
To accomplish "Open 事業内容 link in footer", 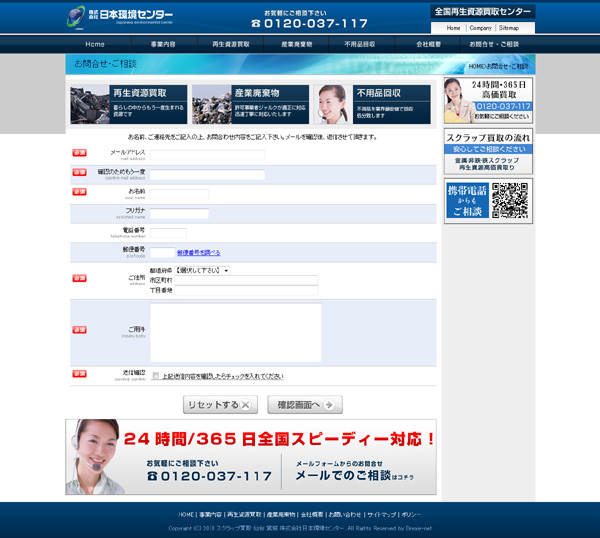I will (210, 515).
